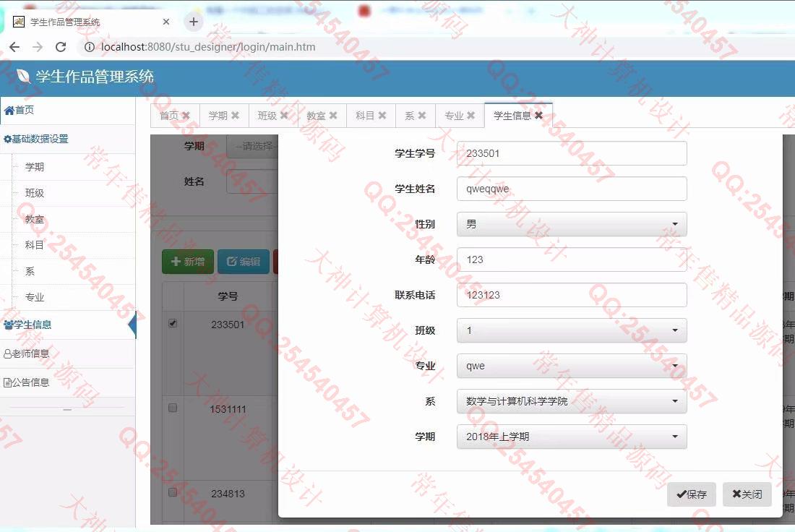Screen dimensions: 795x532
Task: Click the blue 编辑 button
Action: pos(244,262)
